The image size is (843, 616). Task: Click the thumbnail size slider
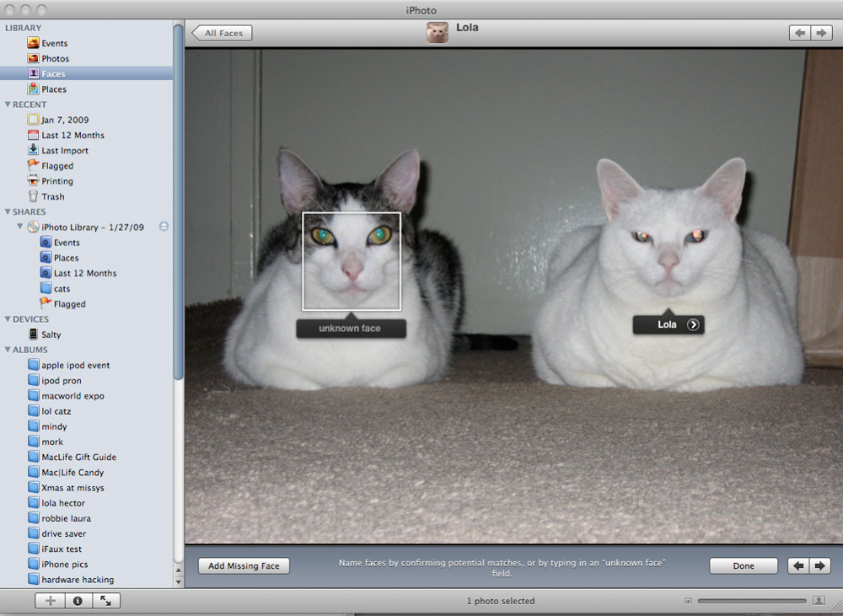coord(750,601)
